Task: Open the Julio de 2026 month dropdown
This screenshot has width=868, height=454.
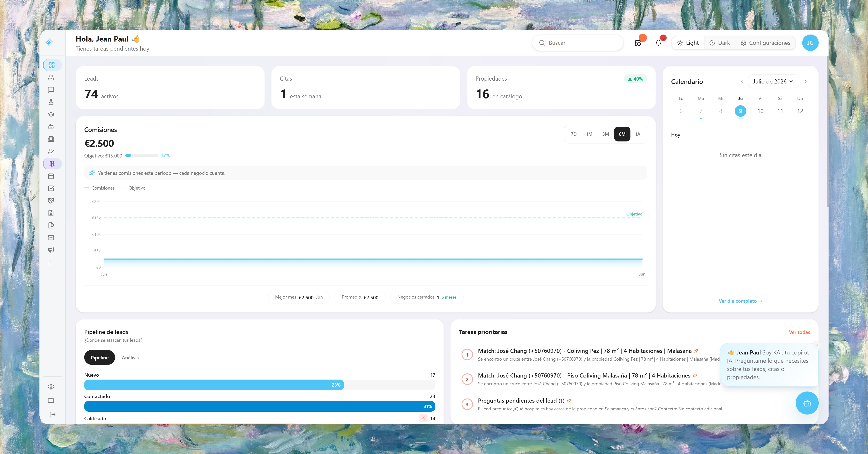Action: coord(773,82)
